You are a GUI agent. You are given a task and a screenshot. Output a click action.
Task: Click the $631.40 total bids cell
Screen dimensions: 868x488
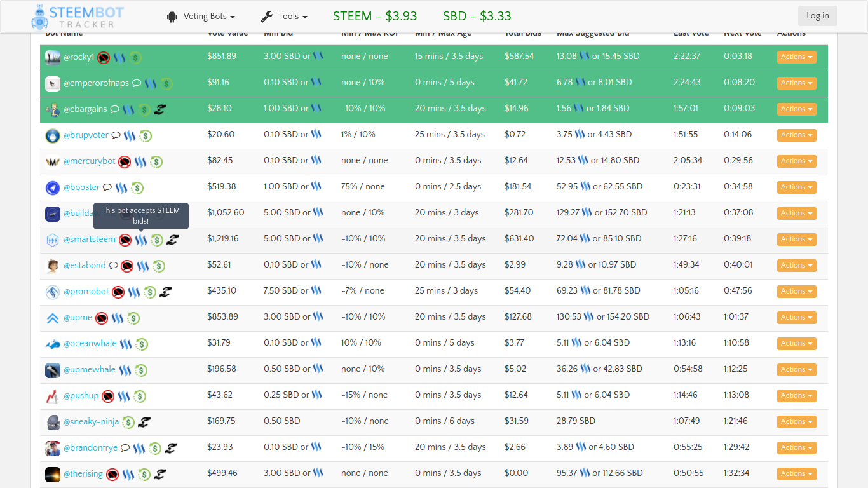pos(519,239)
